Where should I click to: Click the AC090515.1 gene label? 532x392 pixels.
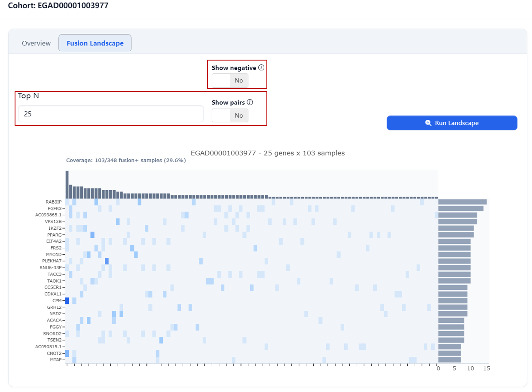tap(49, 346)
